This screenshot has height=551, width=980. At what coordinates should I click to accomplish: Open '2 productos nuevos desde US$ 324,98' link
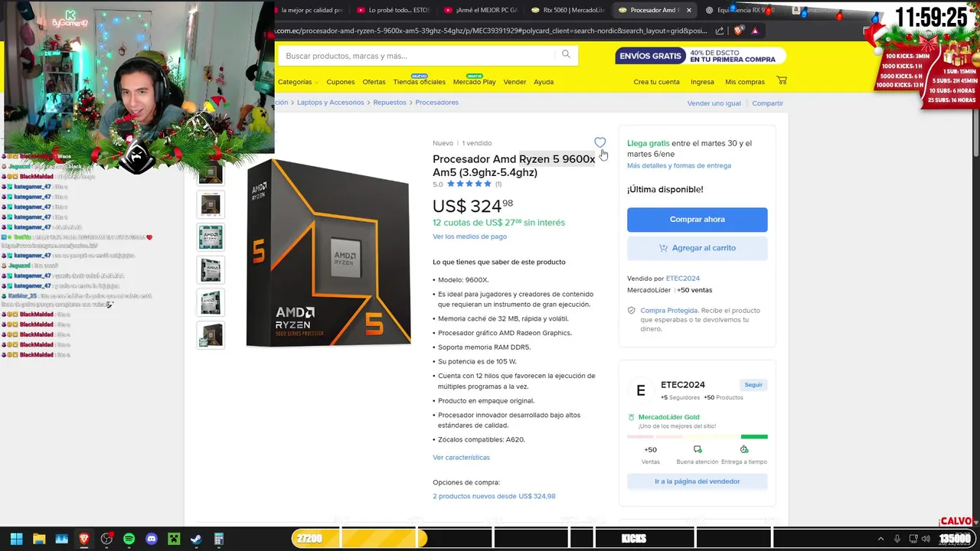tap(494, 496)
